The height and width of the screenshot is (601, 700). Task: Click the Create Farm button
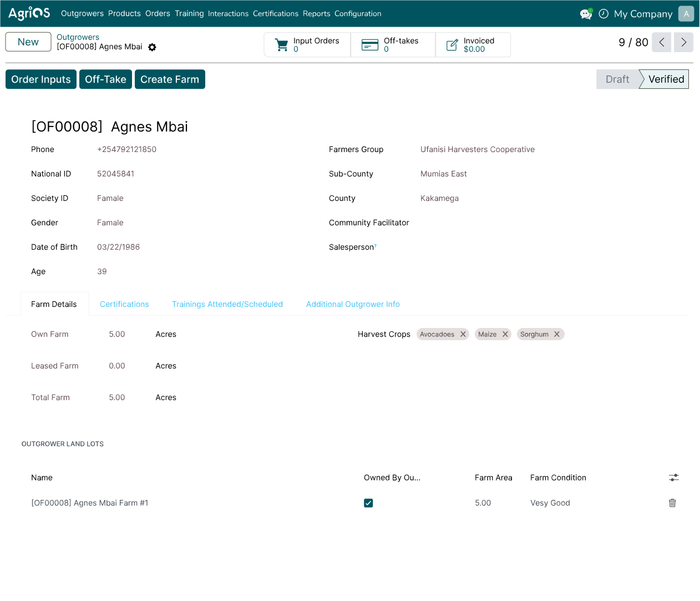pyautogui.click(x=170, y=79)
